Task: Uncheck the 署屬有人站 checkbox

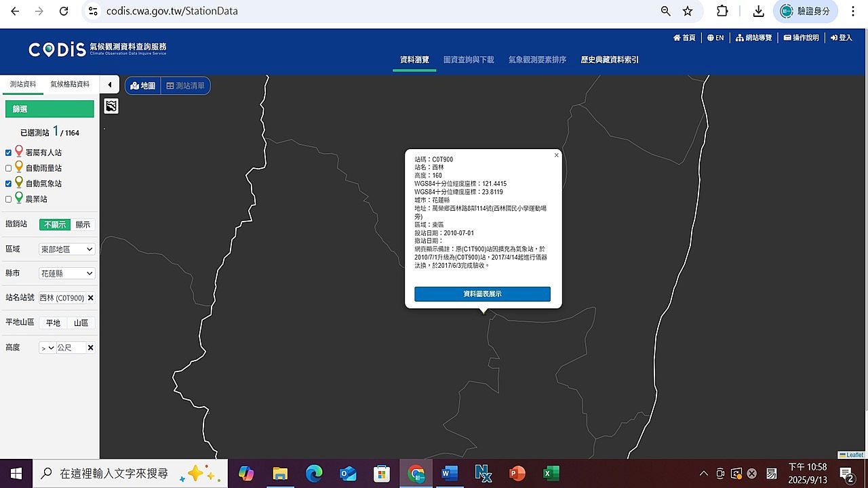Action: pyautogui.click(x=9, y=152)
